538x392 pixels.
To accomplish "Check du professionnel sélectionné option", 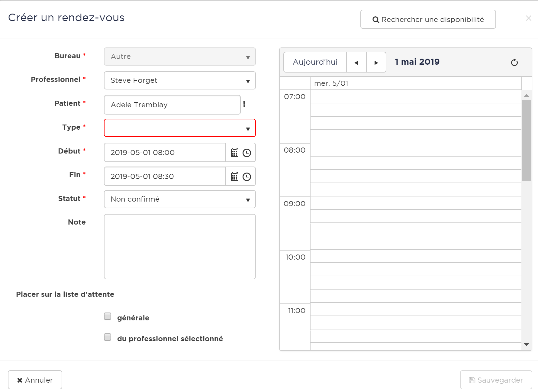I will 108,337.
